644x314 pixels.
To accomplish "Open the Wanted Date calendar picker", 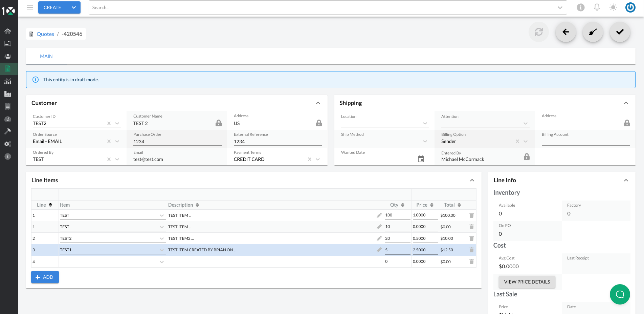I will click(421, 159).
